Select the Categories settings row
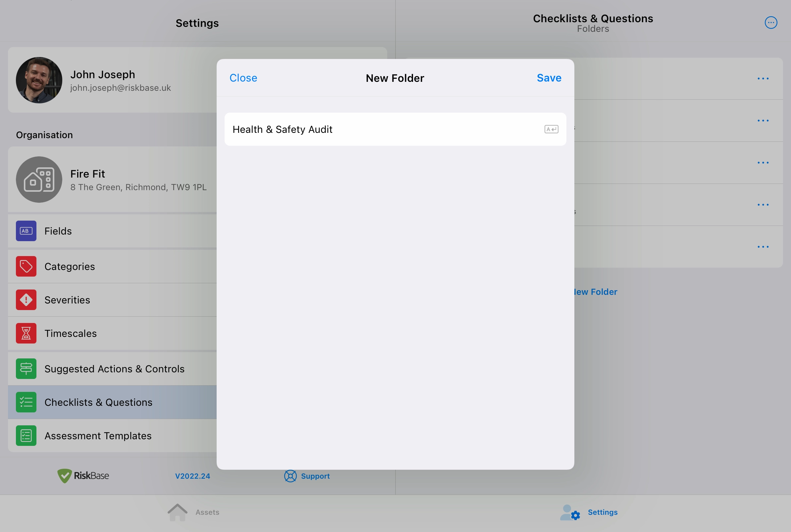The image size is (791, 532). pos(112,266)
